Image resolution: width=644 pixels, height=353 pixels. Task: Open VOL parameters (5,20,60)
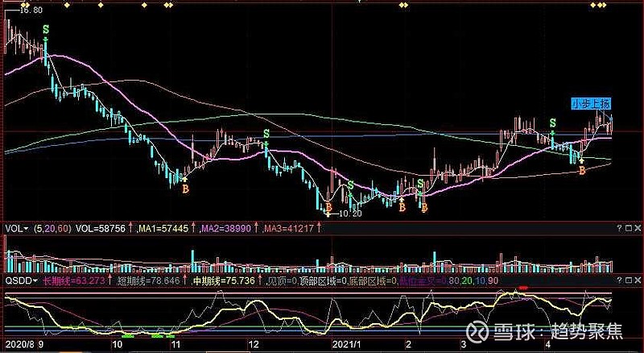pos(52,228)
